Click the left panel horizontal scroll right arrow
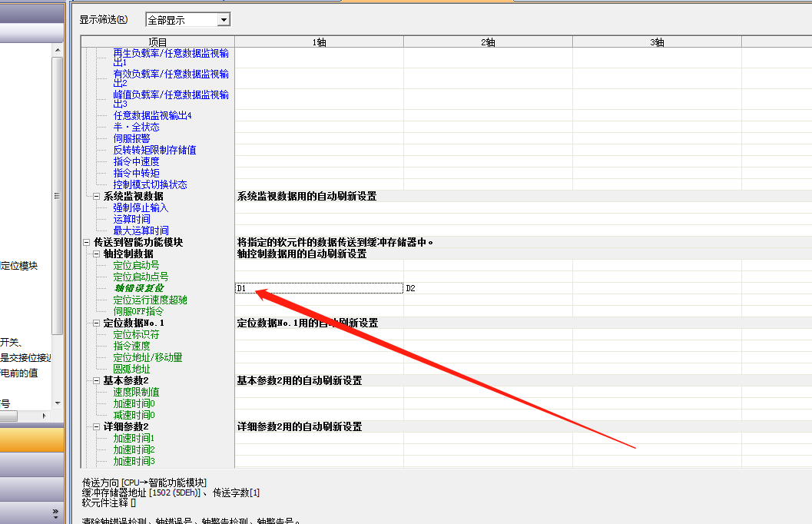812x524 pixels. (x=45, y=416)
